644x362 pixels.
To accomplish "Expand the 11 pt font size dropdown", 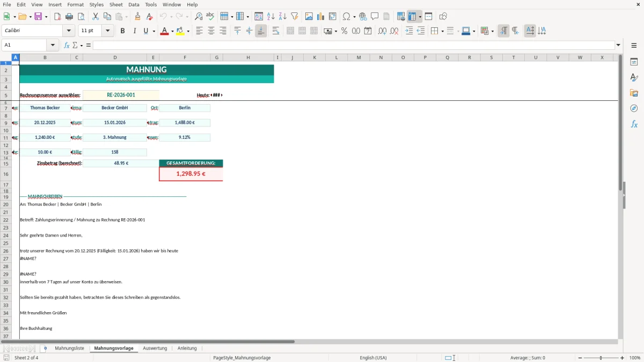I will point(108,31).
